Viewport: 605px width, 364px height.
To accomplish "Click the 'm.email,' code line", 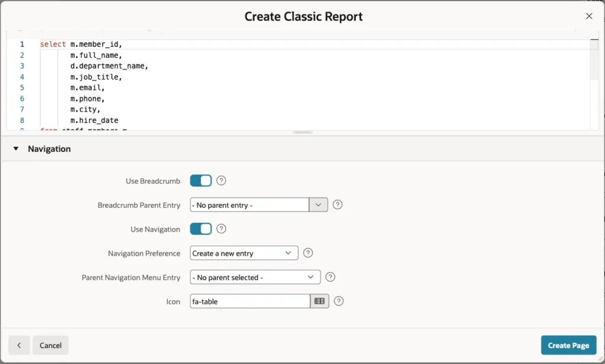I will point(87,87).
